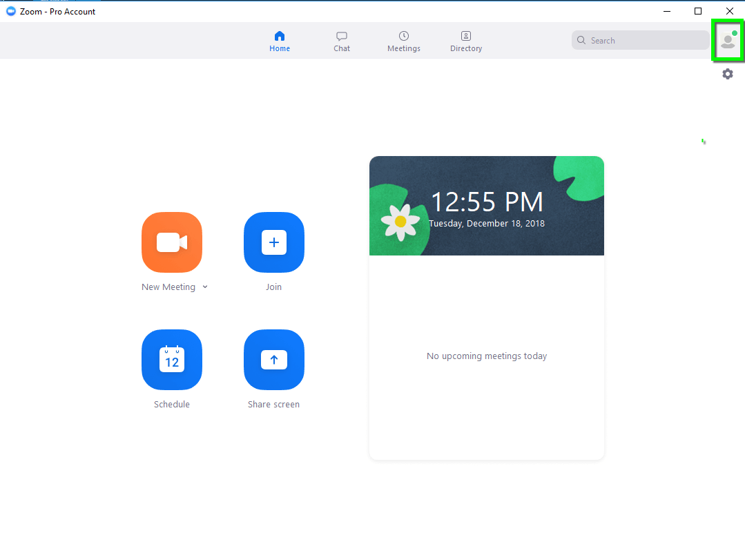This screenshot has height=560, width=745.
Task: Select the Share screen icon
Action: 274,360
